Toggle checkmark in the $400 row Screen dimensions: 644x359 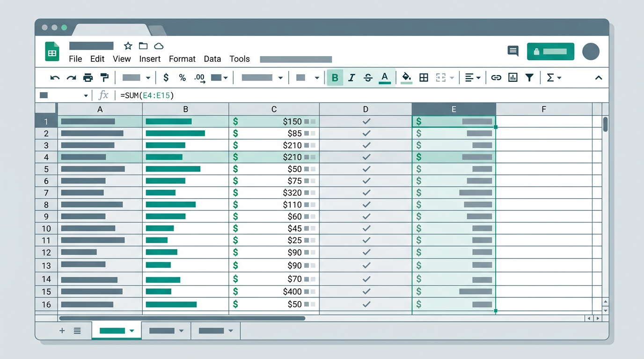366,291
